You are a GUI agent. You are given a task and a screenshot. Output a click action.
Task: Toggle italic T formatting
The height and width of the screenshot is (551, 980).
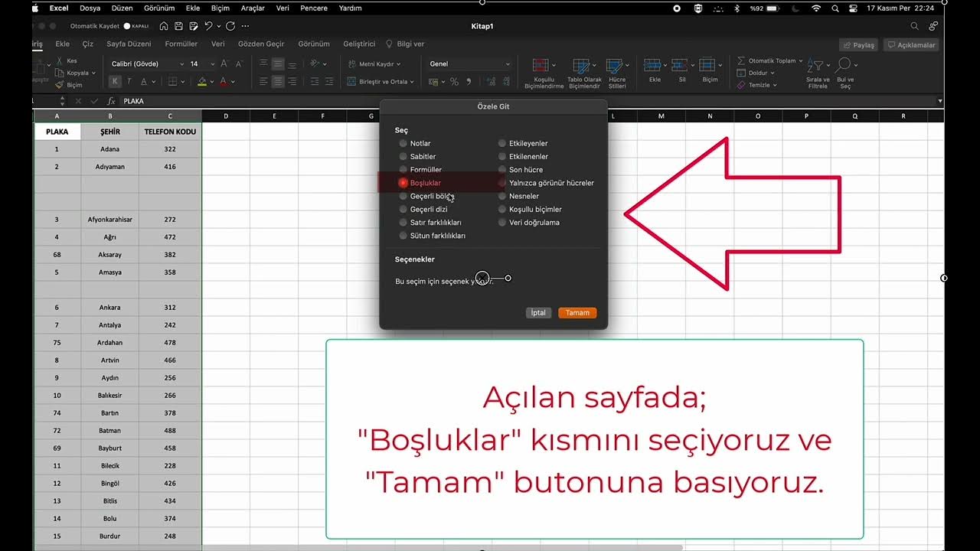click(x=129, y=81)
